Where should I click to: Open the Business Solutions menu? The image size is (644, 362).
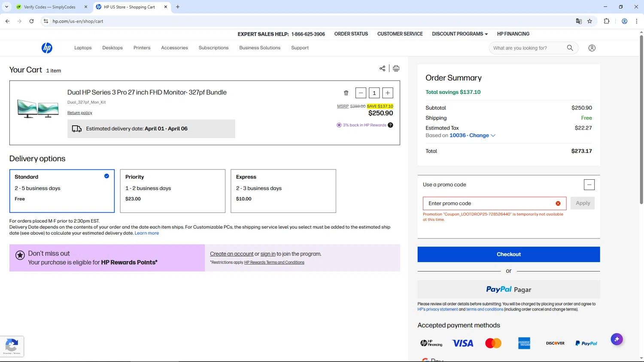pyautogui.click(x=260, y=48)
